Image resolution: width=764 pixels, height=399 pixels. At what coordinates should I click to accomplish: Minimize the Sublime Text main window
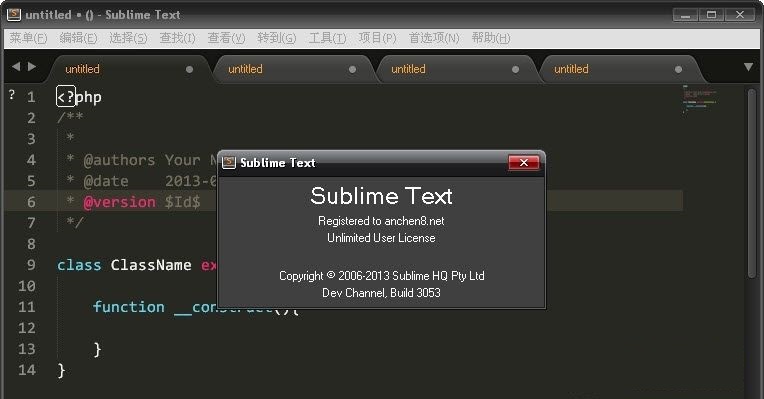pyautogui.click(x=685, y=15)
